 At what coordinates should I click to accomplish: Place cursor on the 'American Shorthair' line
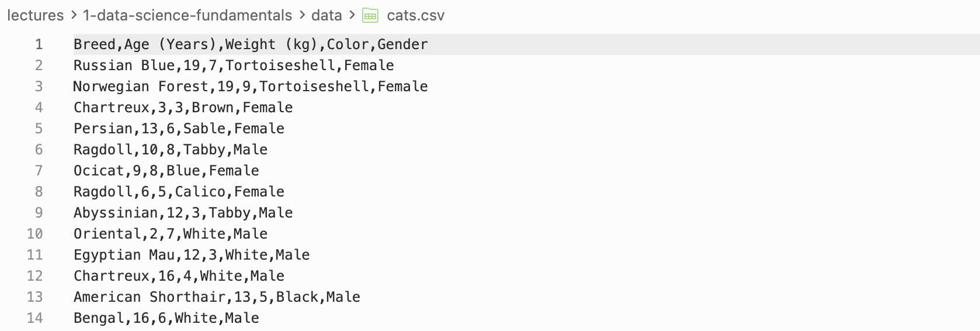(217, 297)
